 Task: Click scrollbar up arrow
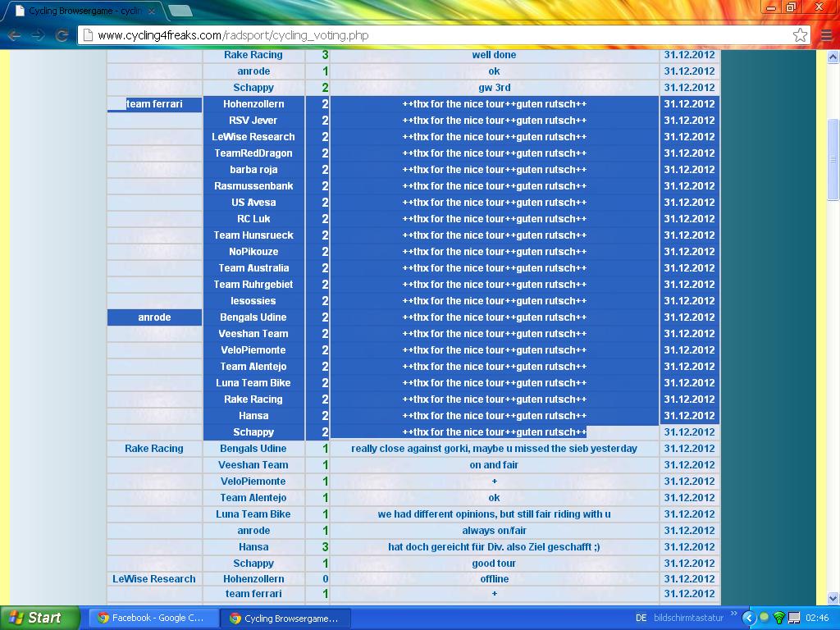click(833, 57)
